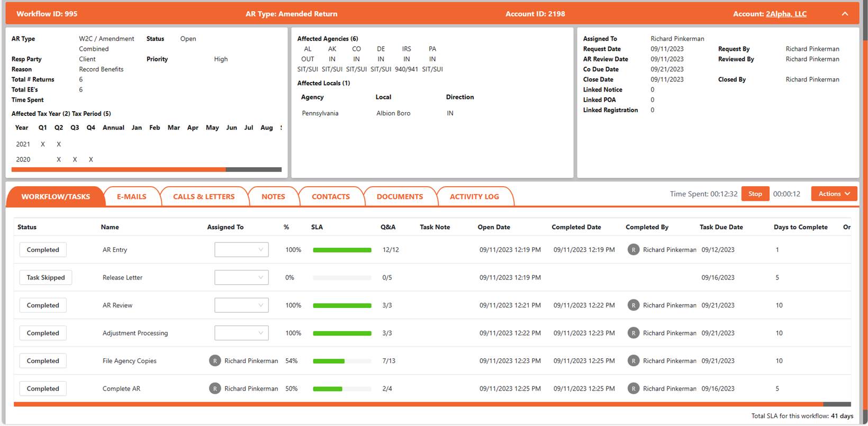This screenshot has width=868, height=426.
Task: Select the CONTACTS tab
Action: 331,196
